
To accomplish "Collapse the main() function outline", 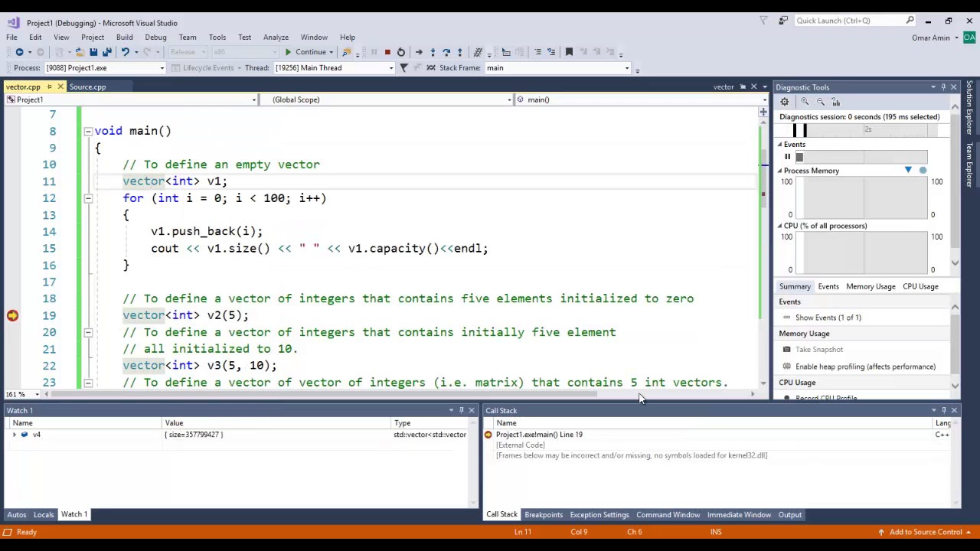I will click(88, 131).
